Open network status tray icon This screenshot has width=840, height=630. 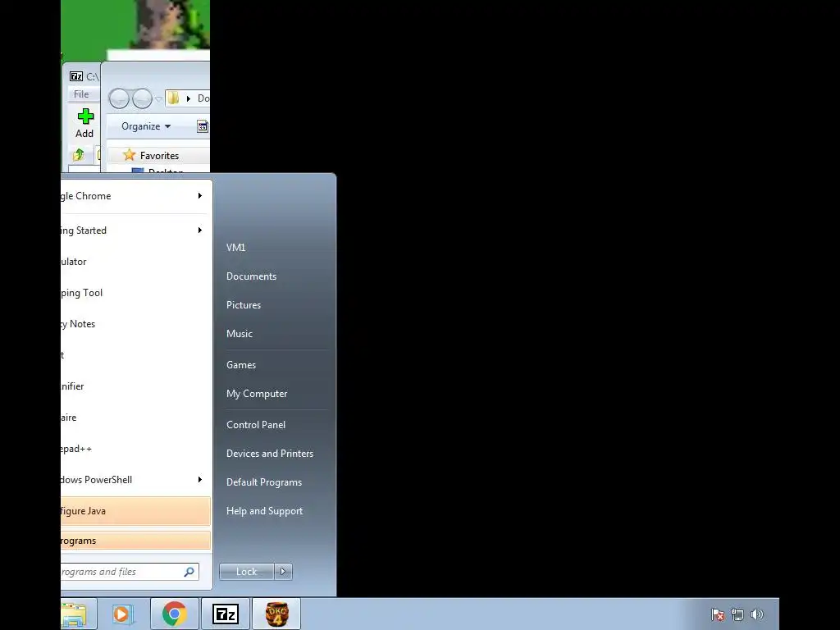[x=737, y=614]
